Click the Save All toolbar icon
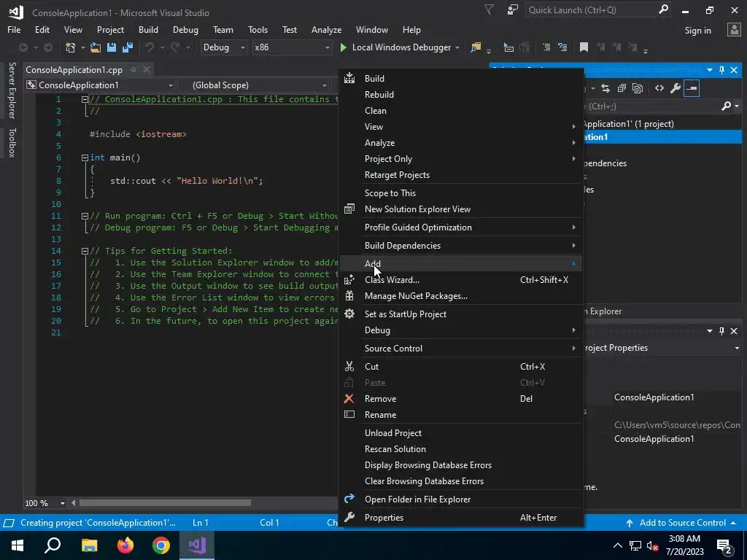This screenshot has width=747, height=560. click(x=128, y=47)
